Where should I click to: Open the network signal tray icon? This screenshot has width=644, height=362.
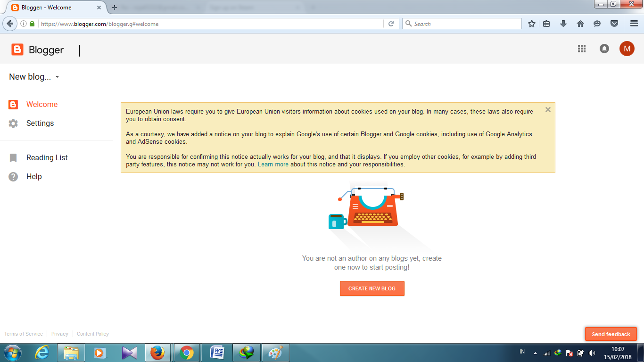point(547,353)
